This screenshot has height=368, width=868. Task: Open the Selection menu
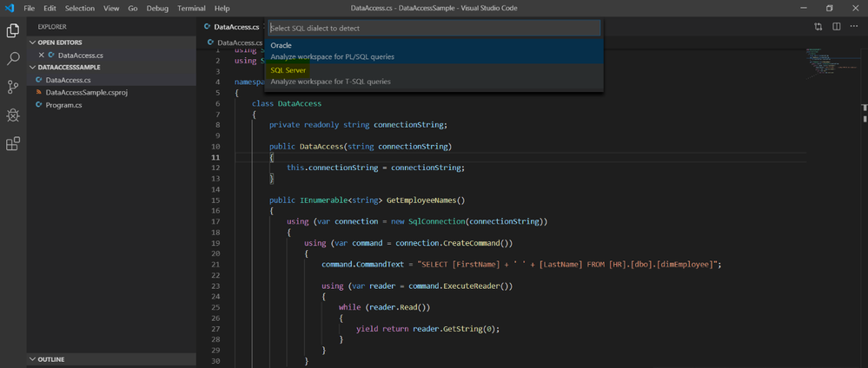[80, 9]
